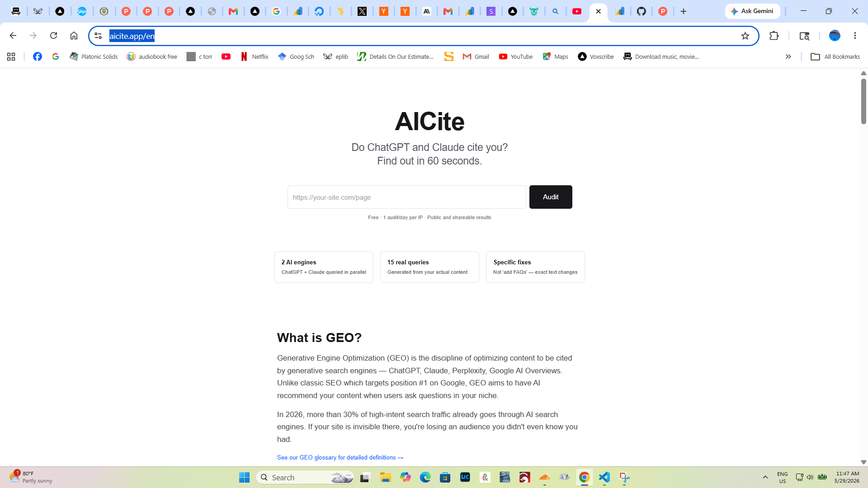The image size is (868, 488).
Task: Bookmark this page with the star icon
Action: pyautogui.click(x=745, y=36)
